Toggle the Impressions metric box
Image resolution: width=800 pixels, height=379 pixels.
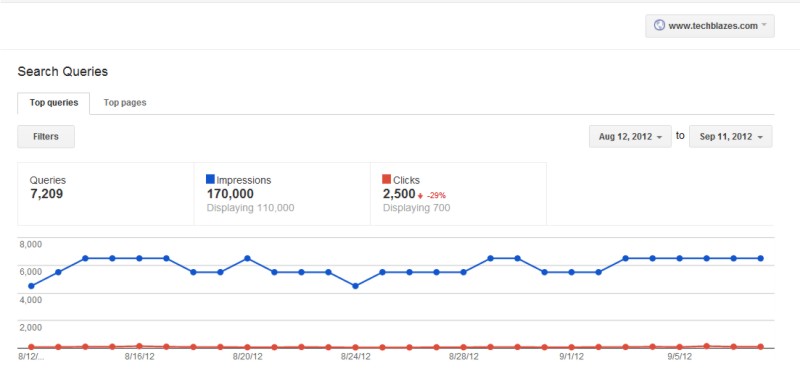click(282, 194)
